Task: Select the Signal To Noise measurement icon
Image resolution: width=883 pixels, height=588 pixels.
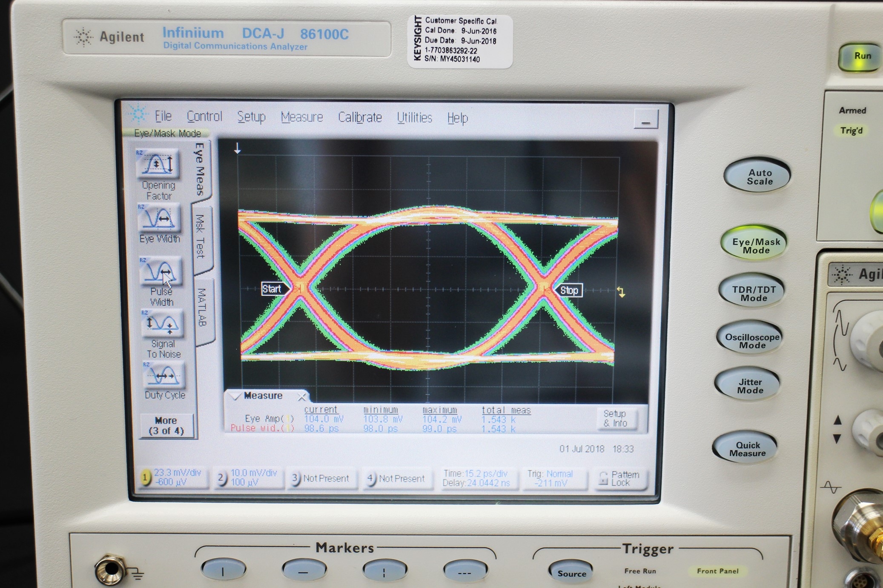Action: pyautogui.click(x=162, y=324)
